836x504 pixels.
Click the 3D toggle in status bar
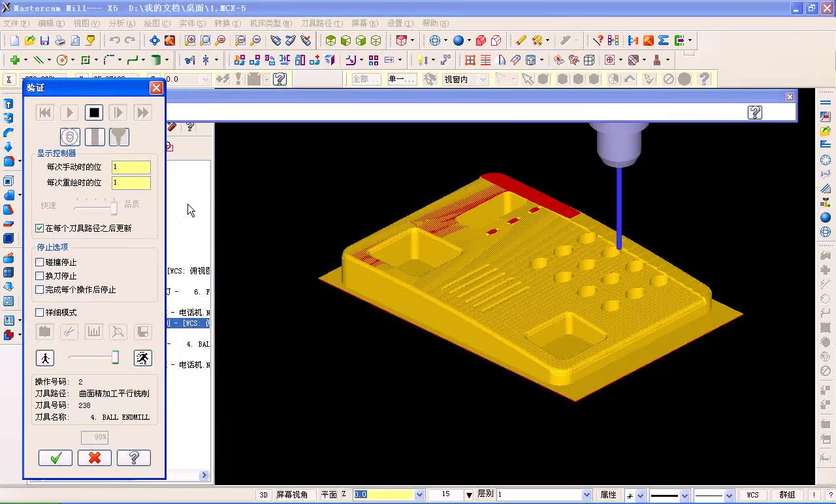263,495
